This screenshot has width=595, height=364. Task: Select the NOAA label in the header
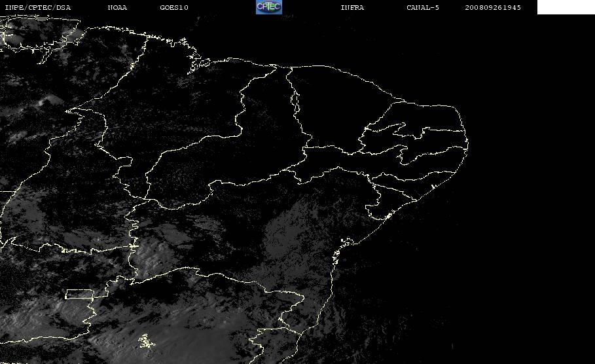(117, 7)
